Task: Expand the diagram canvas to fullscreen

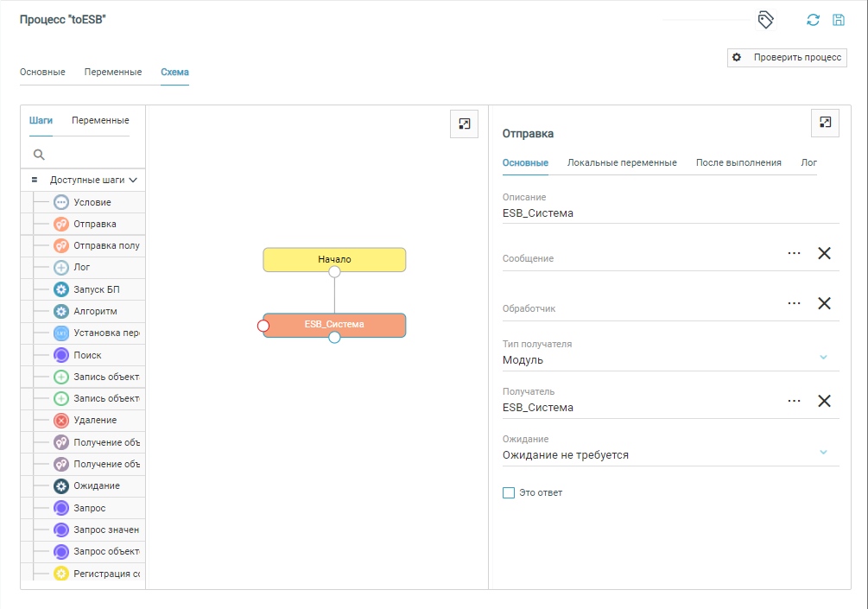Action: (465, 124)
